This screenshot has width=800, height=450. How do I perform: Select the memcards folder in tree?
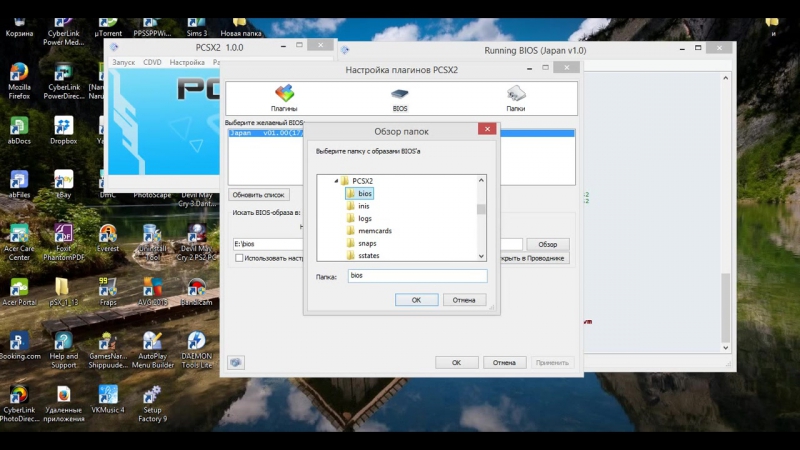click(x=374, y=231)
